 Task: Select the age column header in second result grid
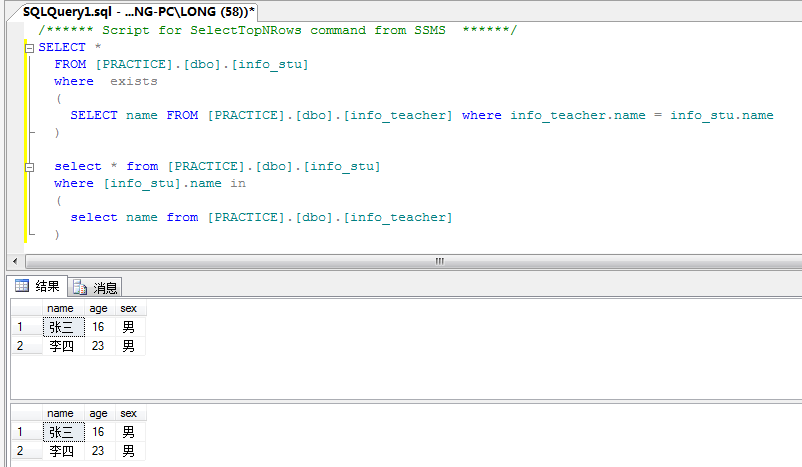[x=98, y=413]
